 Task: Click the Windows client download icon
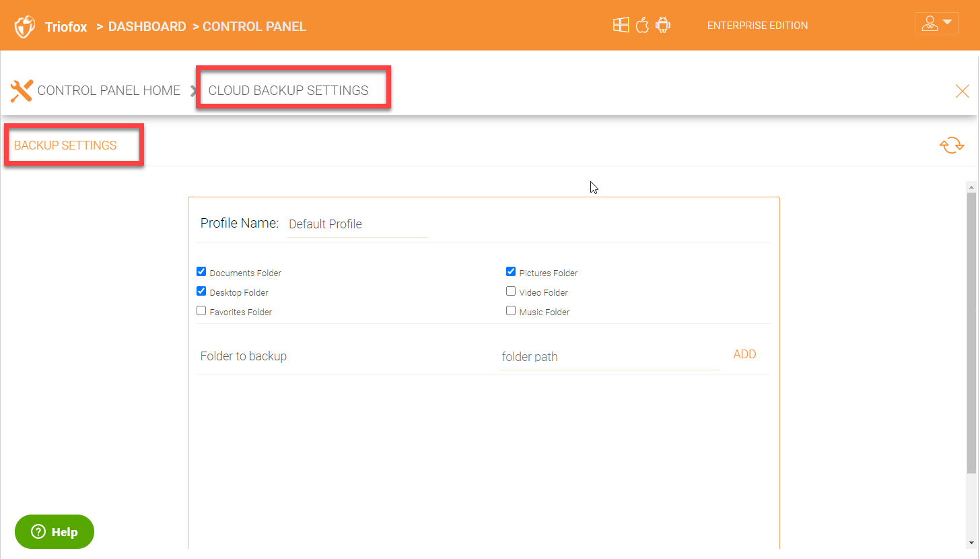coord(621,26)
